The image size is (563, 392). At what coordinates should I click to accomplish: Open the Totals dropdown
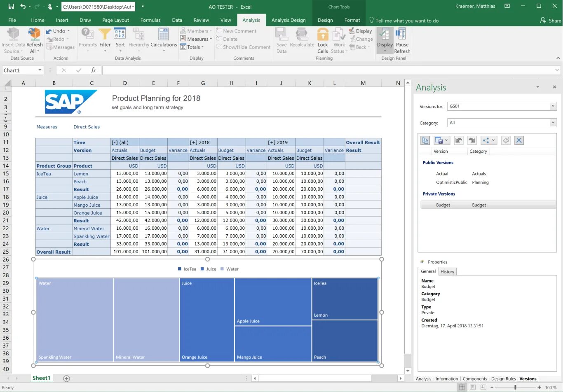point(192,47)
